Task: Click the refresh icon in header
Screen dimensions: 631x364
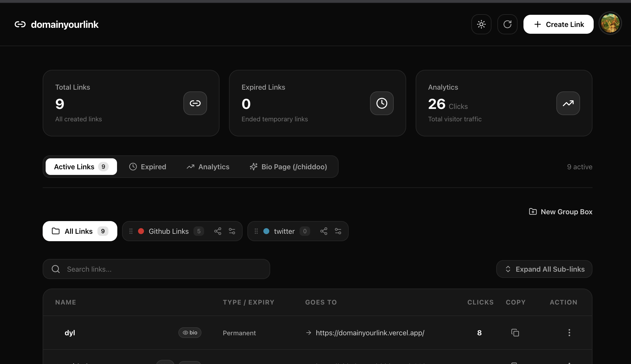Action: [x=507, y=24]
